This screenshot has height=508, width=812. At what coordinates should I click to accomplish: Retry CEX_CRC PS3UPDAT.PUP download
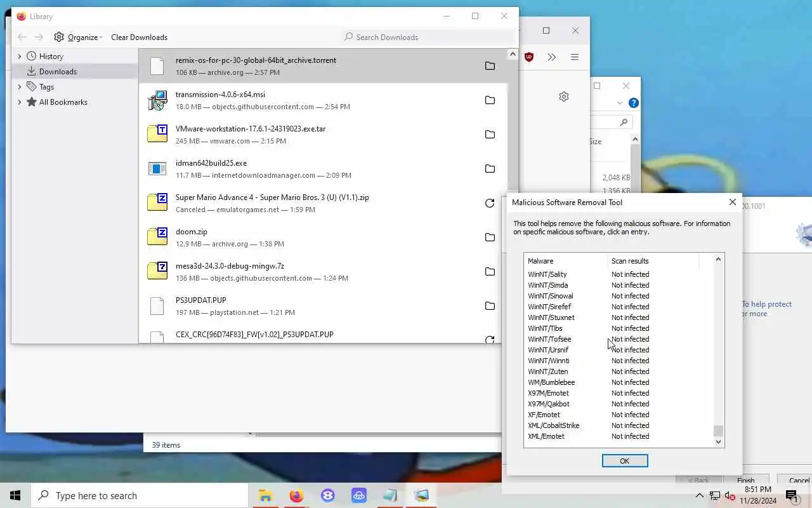tap(490, 340)
